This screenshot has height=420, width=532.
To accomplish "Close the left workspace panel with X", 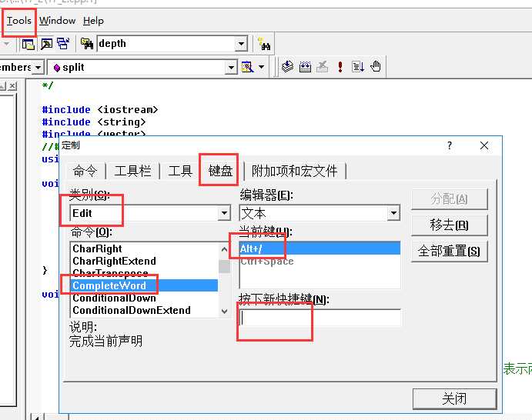I will point(12,85).
